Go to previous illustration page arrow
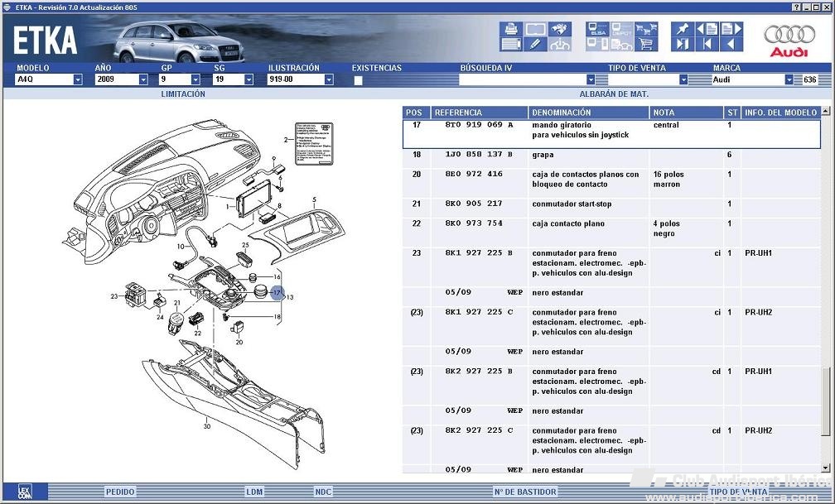Viewport: 835px width, 504px height. (707, 29)
